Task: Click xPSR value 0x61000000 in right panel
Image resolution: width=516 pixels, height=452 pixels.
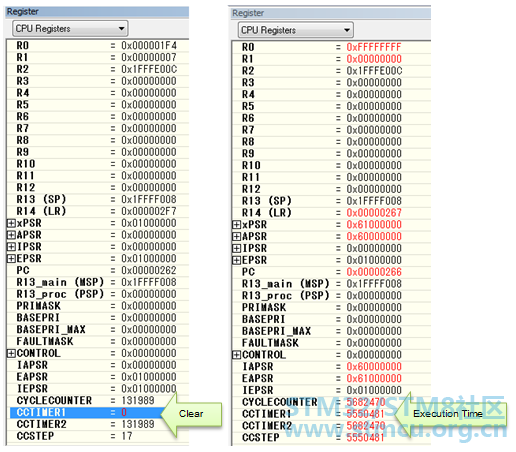Action: click(374, 225)
